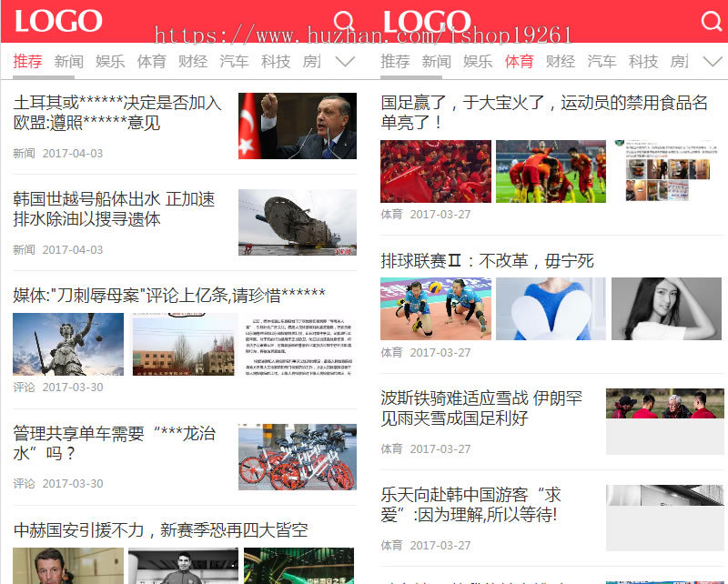The width and height of the screenshot is (728, 584).
Task: Open article 媒体:"刀刺辱母案"评论上亿条
Action: pos(169,295)
